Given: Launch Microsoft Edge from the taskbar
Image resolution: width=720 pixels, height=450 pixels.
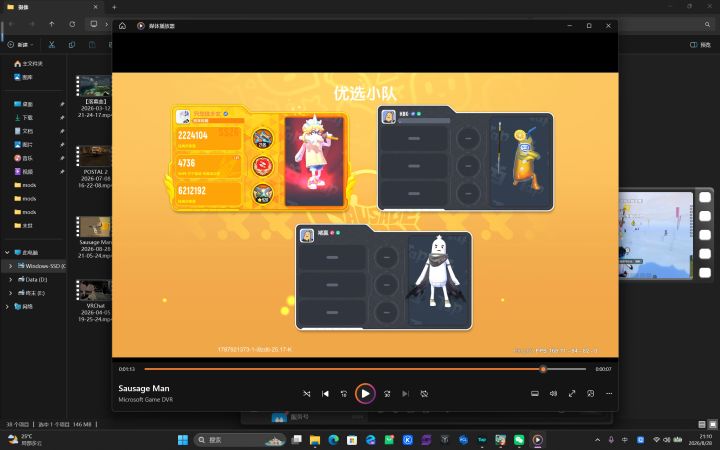Looking at the screenshot, I should pos(333,439).
